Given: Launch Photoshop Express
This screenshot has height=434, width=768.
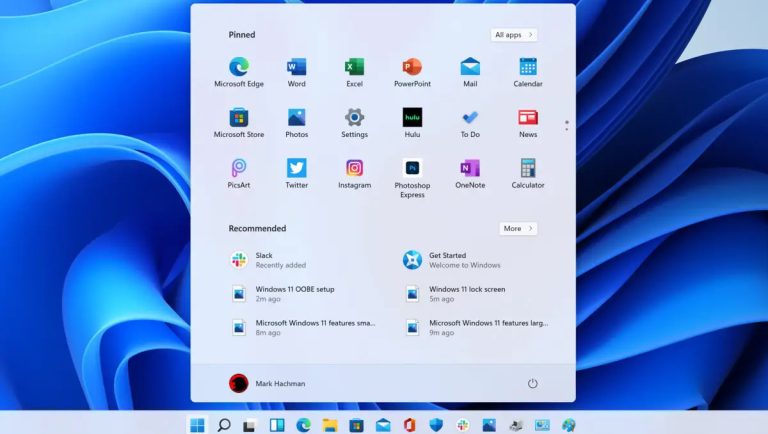Looking at the screenshot, I should pos(412,178).
